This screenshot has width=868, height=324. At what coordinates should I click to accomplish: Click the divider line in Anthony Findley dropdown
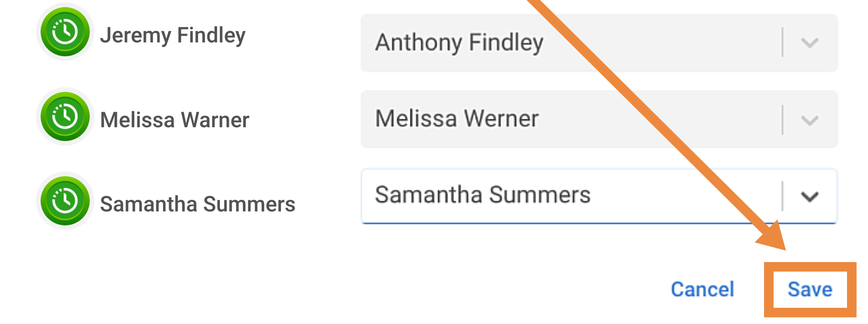(x=782, y=42)
